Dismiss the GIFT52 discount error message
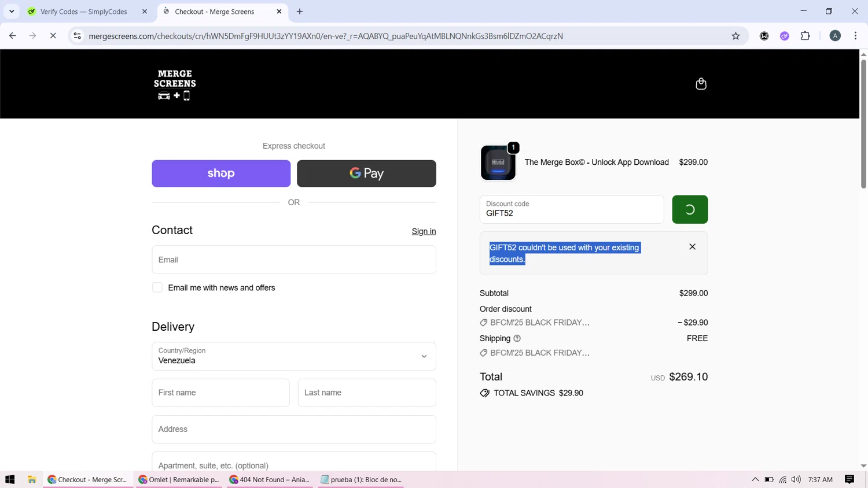868x488 pixels. [692, 247]
